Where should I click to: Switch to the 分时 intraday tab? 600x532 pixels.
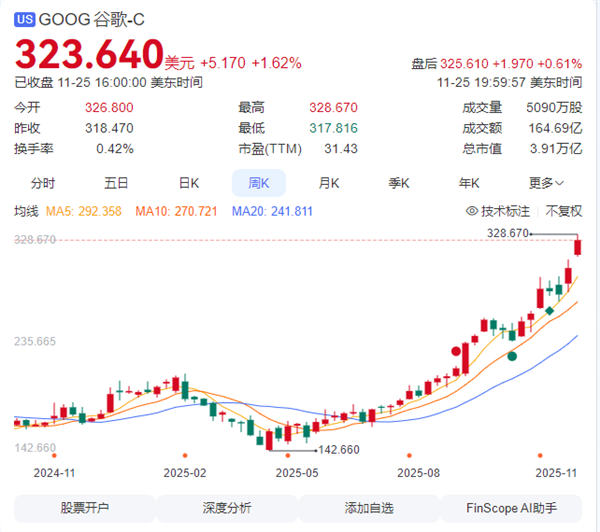(43, 183)
